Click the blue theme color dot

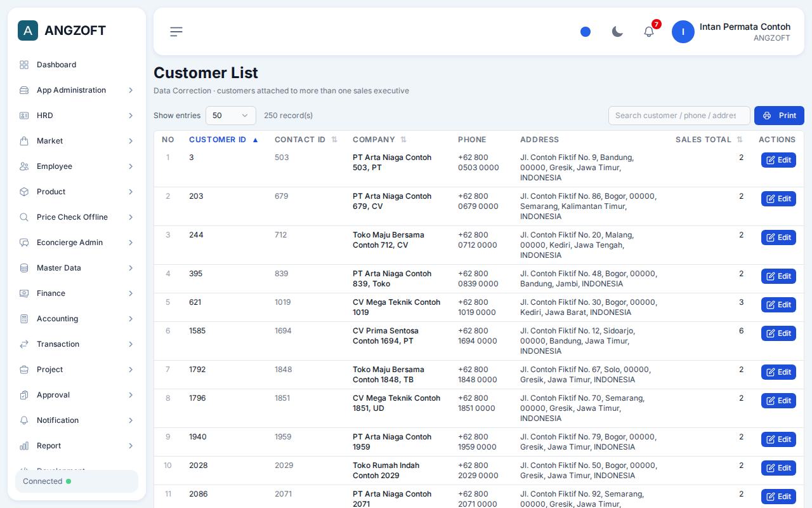pos(586,32)
